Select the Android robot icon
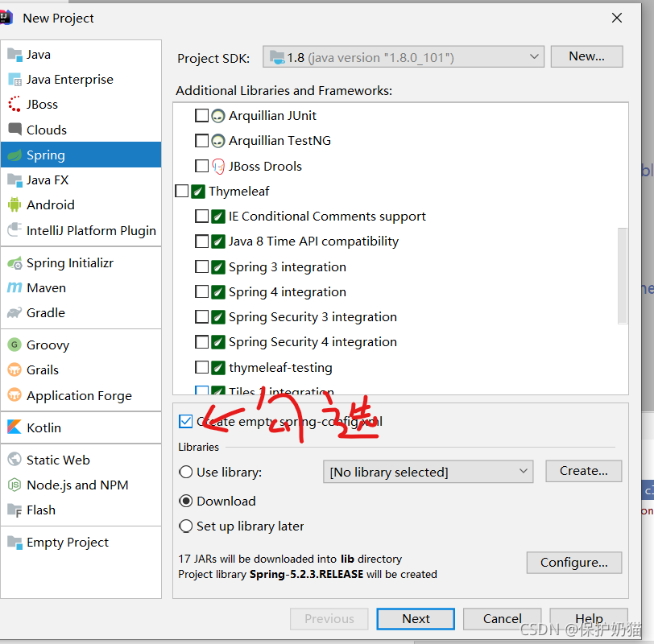This screenshot has height=644, width=654. point(15,204)
